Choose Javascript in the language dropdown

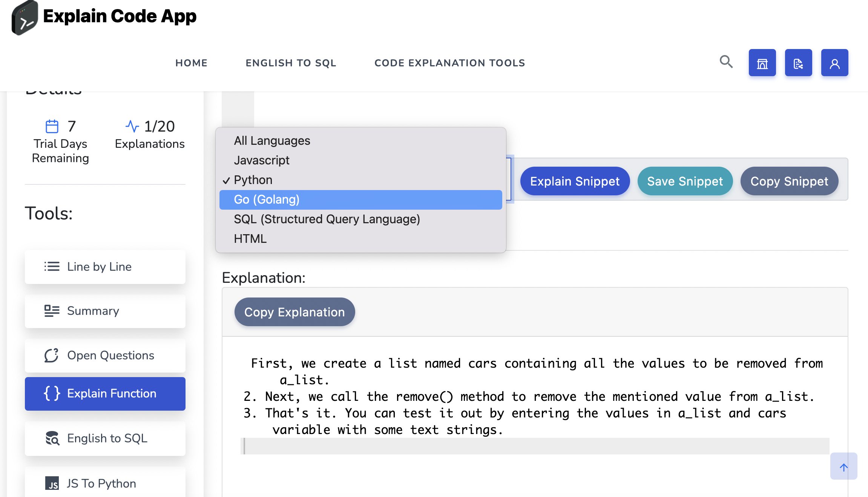262,160
